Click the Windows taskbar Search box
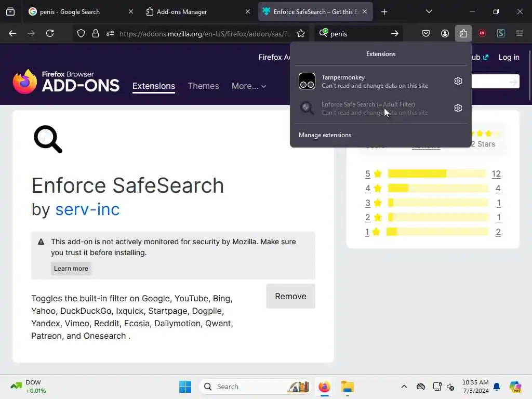This screenshot has width=532, height=399. 255,387
